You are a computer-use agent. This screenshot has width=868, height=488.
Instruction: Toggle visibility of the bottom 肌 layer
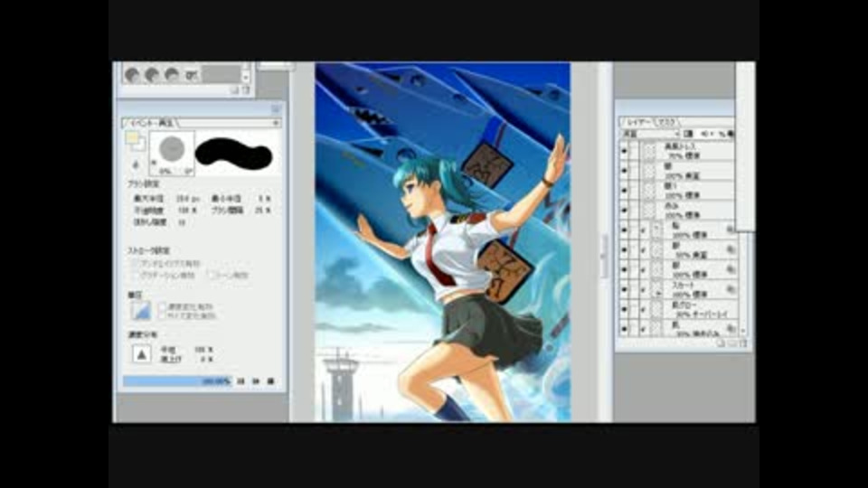[x=625, y=329]
